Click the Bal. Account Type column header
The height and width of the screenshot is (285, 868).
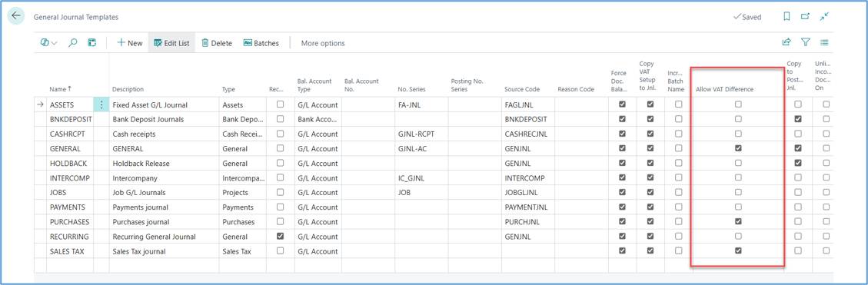pos(314,85)
